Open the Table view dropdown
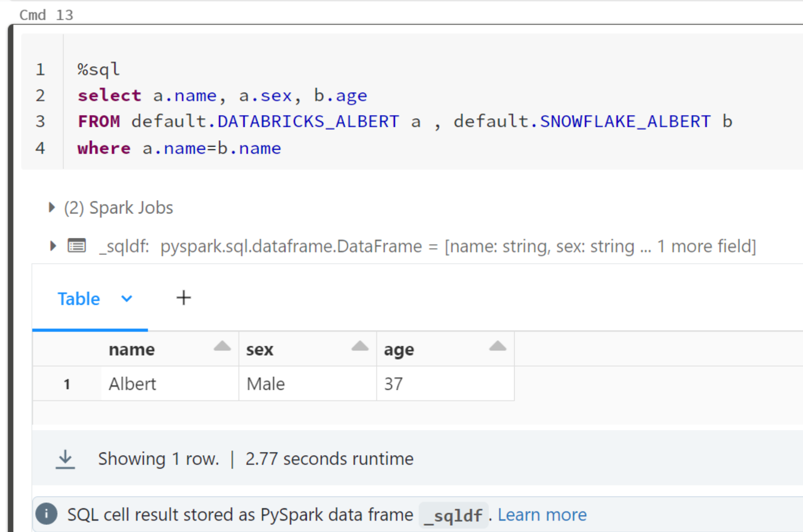 click(x=126, y=299)
